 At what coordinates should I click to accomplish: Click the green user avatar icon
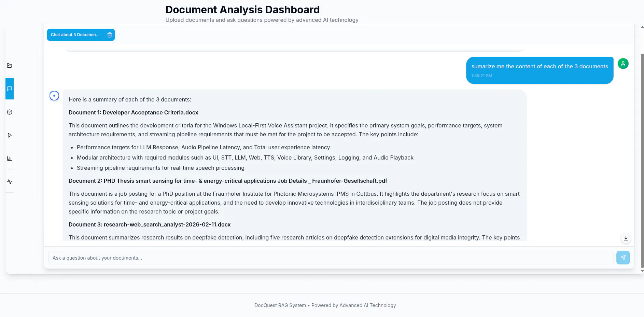pos(623,64)
